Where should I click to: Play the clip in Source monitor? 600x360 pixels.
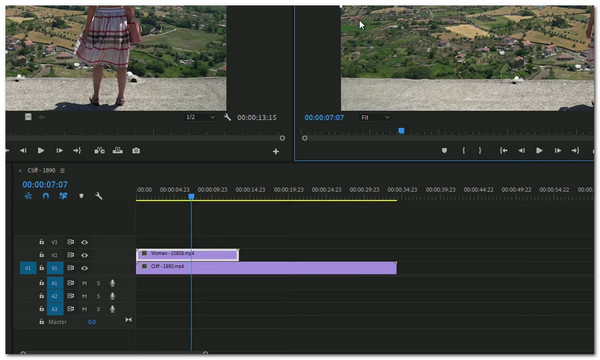point(41,151)
